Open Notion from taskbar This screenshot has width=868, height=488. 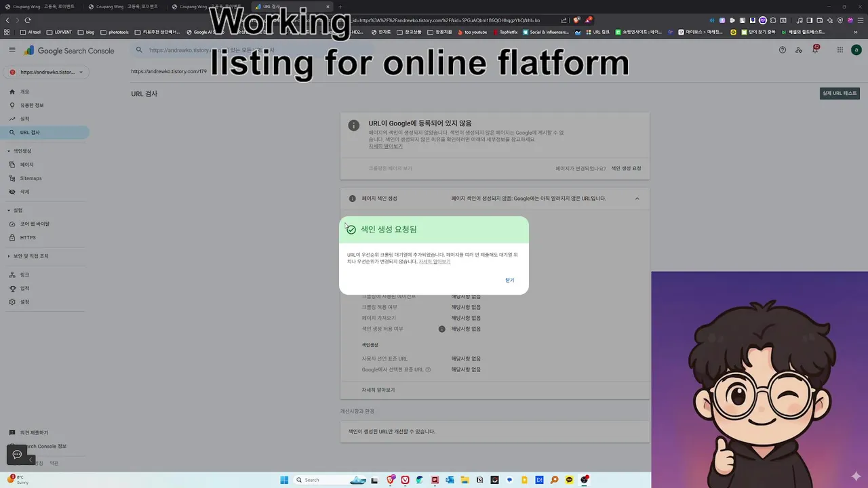479,480
